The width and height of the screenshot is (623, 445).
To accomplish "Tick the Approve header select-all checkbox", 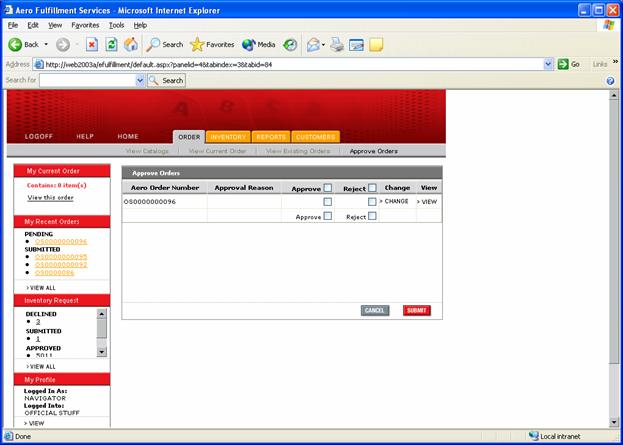I will click(x=327, y=188).
